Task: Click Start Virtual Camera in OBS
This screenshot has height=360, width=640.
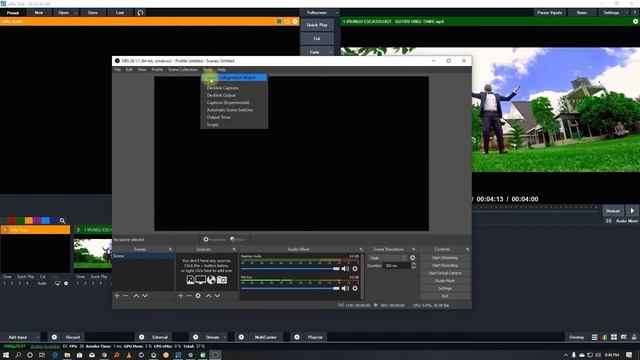Action: pyautogui.click(x=445, y=273)
